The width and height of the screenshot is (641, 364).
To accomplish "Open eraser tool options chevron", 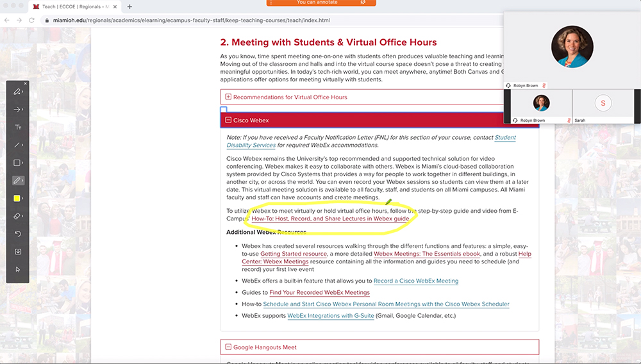I will click(x=22, y=216).
